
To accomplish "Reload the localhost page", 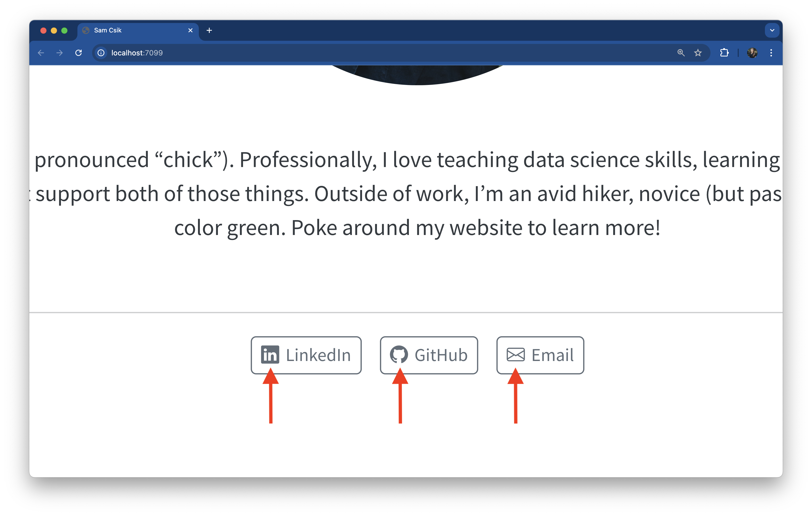I will point(78,53).
